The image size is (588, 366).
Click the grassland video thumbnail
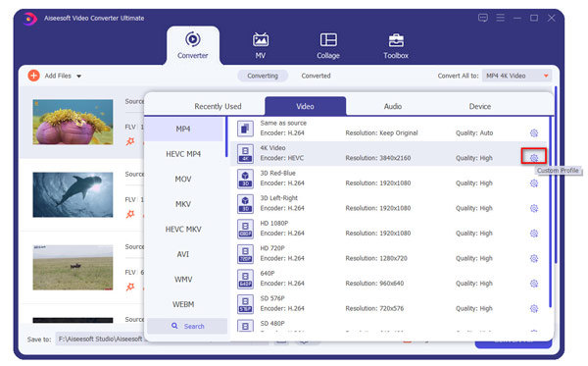click(73, 267)
